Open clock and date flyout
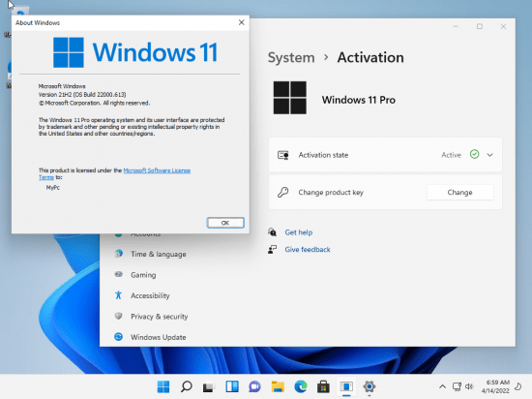 pos(495,386)
